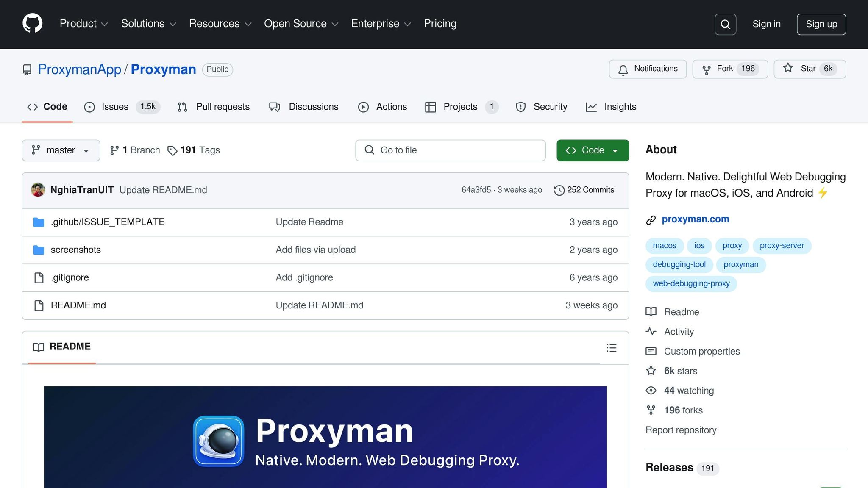Click the Star icon button
The height and width of the screenshot is (488, 868).
pyautogui.click(x=788, y=68)
